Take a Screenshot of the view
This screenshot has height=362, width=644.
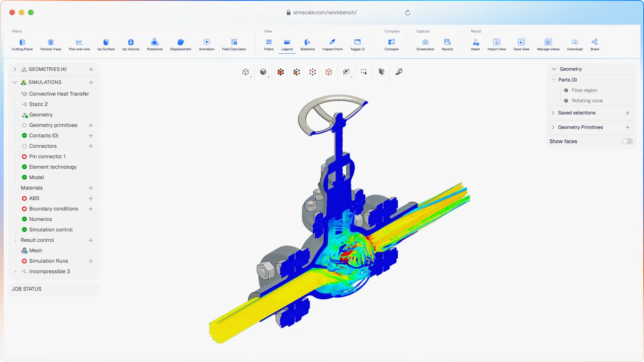(425, 45)
